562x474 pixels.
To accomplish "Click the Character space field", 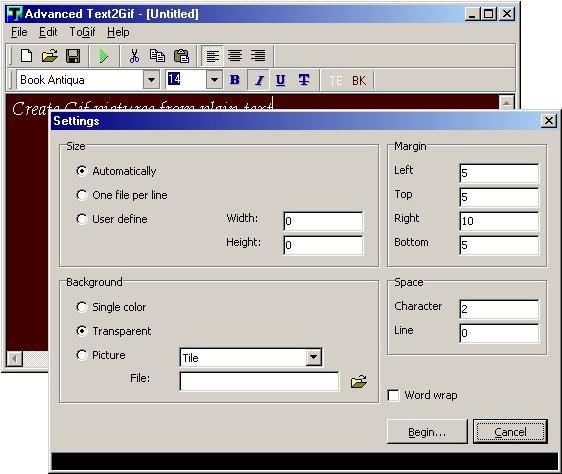I will [x=499, y=309].
